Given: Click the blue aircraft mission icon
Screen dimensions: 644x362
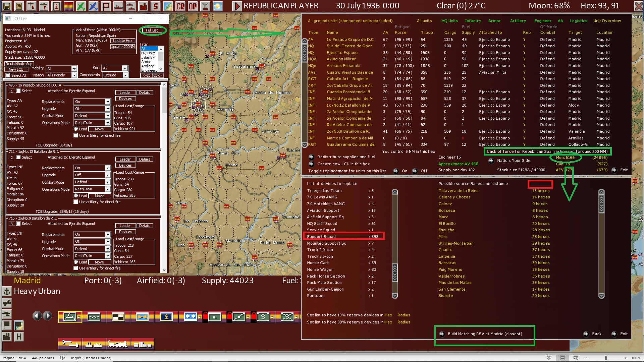Looking at the screenshot, I should pyautogui.click(x=93, y=6).
